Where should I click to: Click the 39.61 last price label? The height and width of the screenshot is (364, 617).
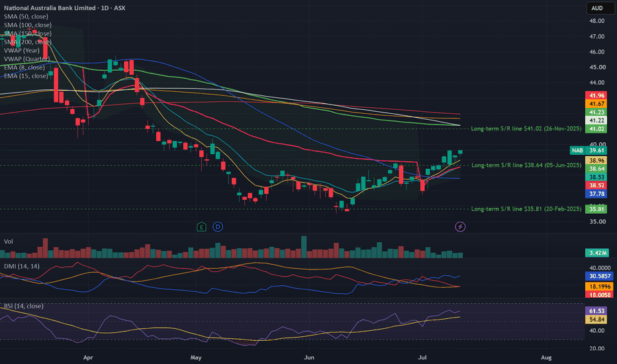pyautogui.click(x=596, y=150)
